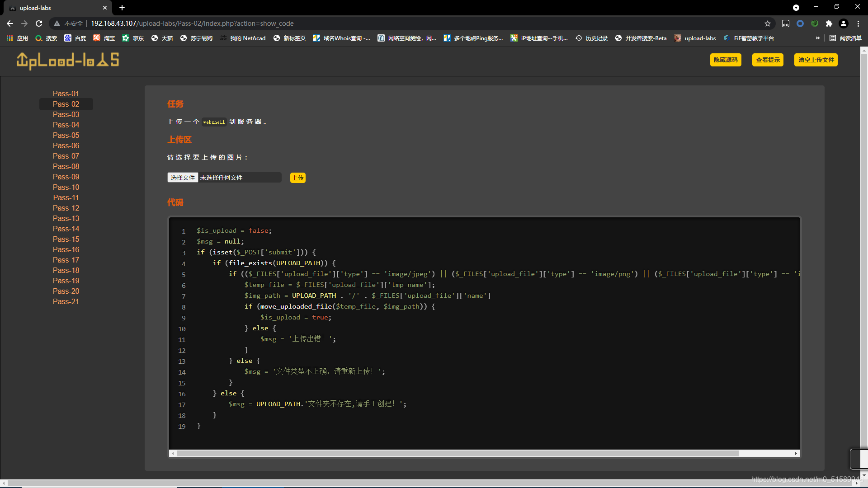Bookmark this page with the star icon
868x488 pixels.
(x=768, y=23)
